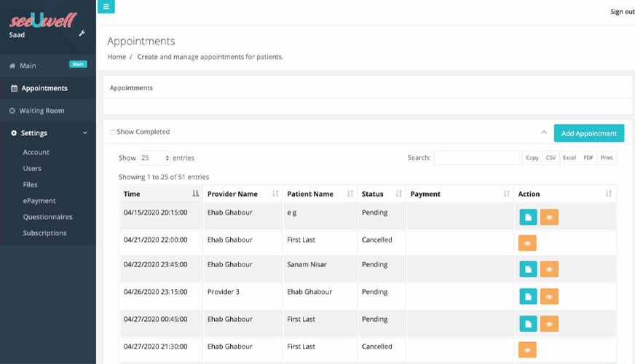
Task: Collapse panel using chevron near Add Appointment
Action: (543, 132)
